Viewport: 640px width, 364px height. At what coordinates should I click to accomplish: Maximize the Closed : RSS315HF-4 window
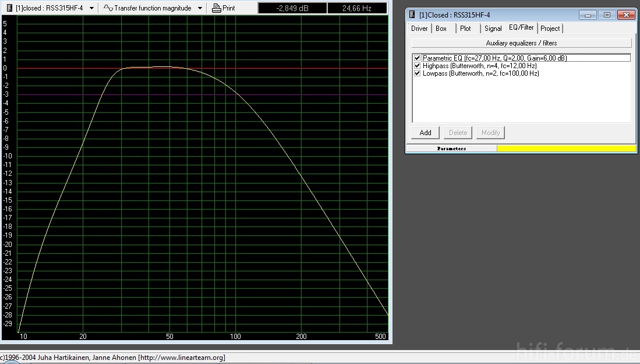(x=607, y=15)
